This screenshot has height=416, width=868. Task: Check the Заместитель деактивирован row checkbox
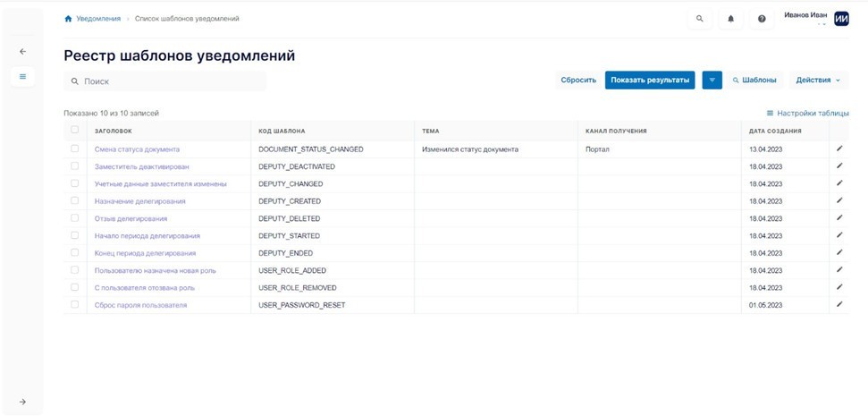pyautogui.click(x=75, y=166)
